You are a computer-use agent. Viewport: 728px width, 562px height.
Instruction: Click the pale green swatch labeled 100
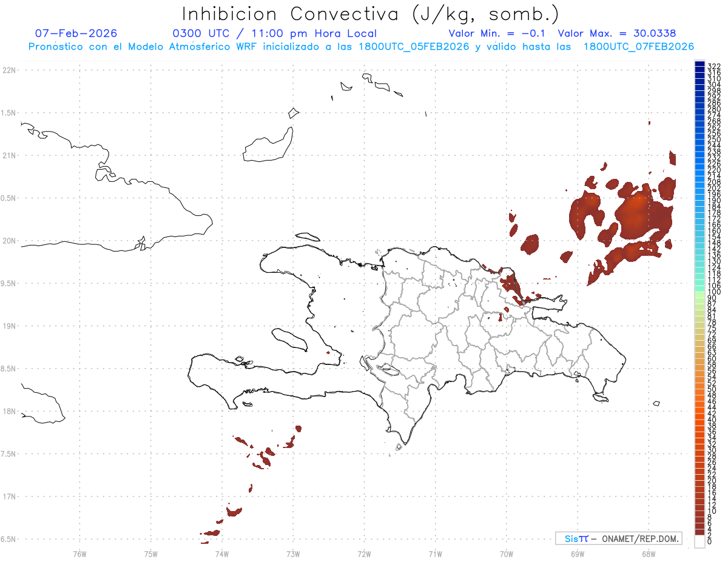click(x=699, y=294)
